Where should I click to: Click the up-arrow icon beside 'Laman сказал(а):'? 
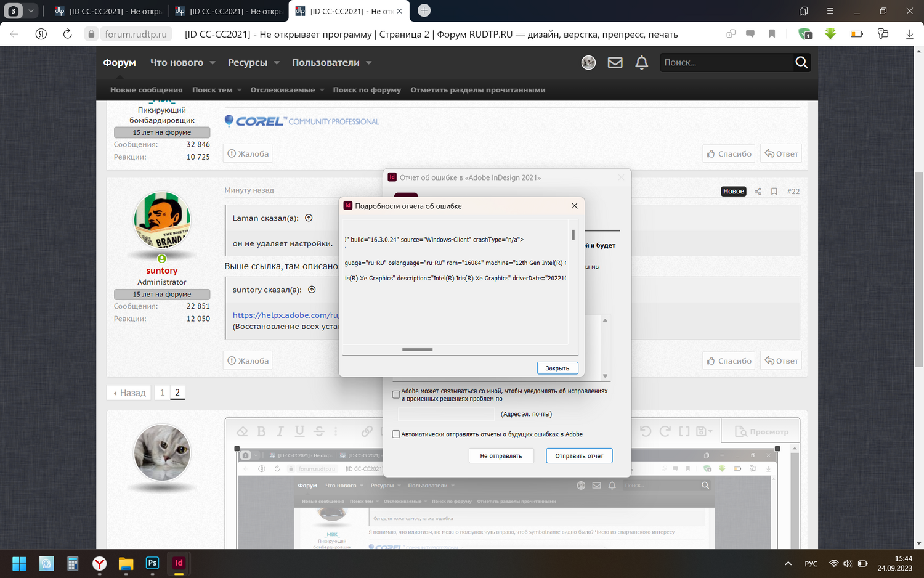309,218
